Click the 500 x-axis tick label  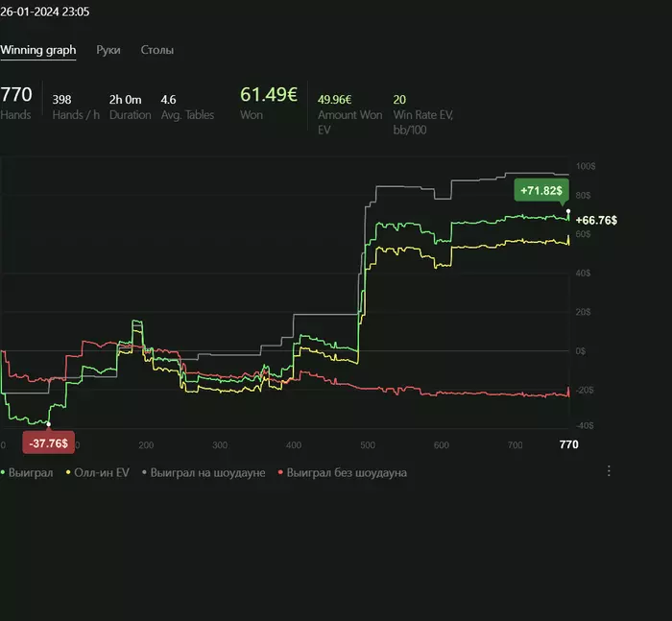point(368,445)
